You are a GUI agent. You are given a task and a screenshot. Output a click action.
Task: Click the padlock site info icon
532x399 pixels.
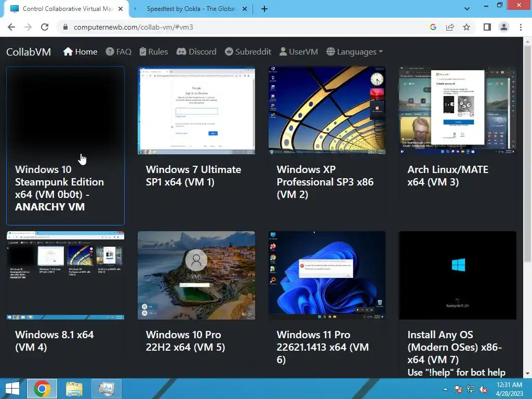65,27
